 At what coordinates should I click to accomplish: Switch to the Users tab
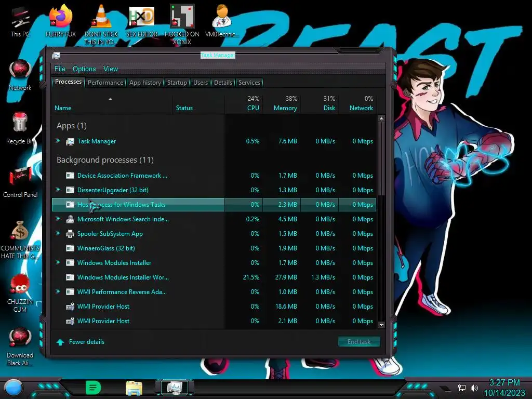[x=201, y=83]
